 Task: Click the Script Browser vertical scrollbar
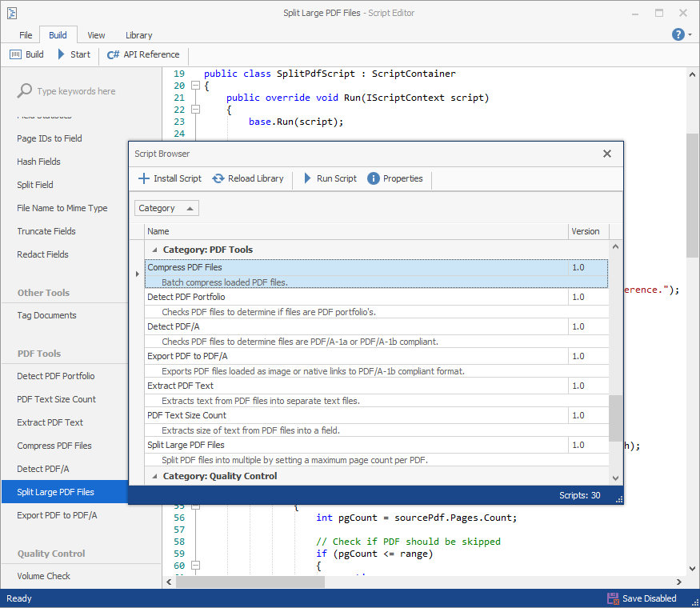coord(615,416)
